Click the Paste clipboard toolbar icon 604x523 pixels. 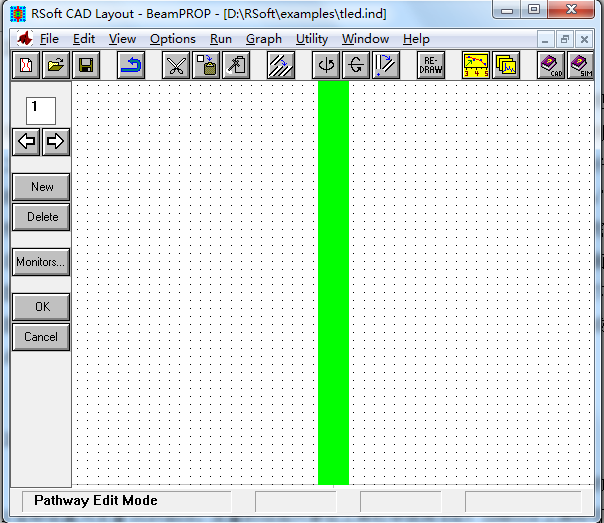tap(206, 65)
